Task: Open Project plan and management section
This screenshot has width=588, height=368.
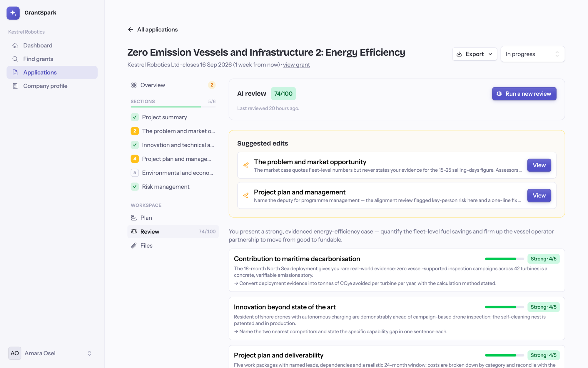Action: click(x=173, y=159)
